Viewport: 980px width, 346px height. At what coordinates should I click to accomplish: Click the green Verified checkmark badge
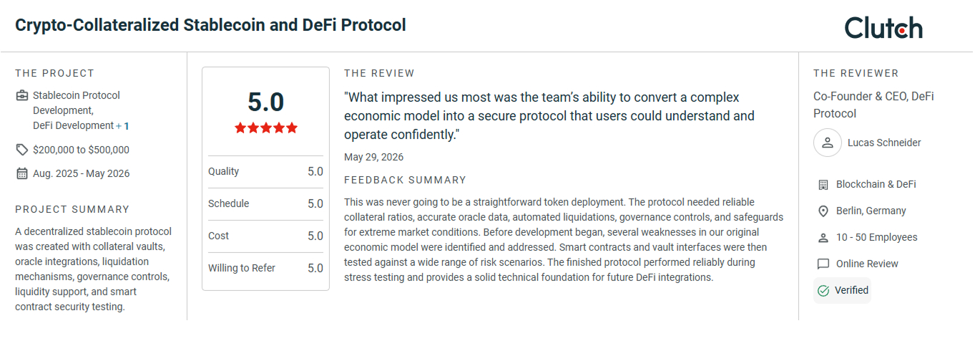click(x=842, y=290)
